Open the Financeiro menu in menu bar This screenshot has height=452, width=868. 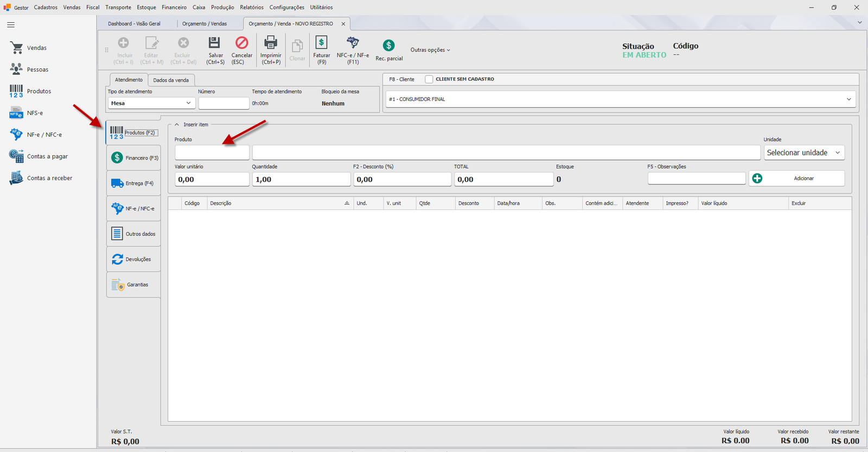click(x=174, y=8)
